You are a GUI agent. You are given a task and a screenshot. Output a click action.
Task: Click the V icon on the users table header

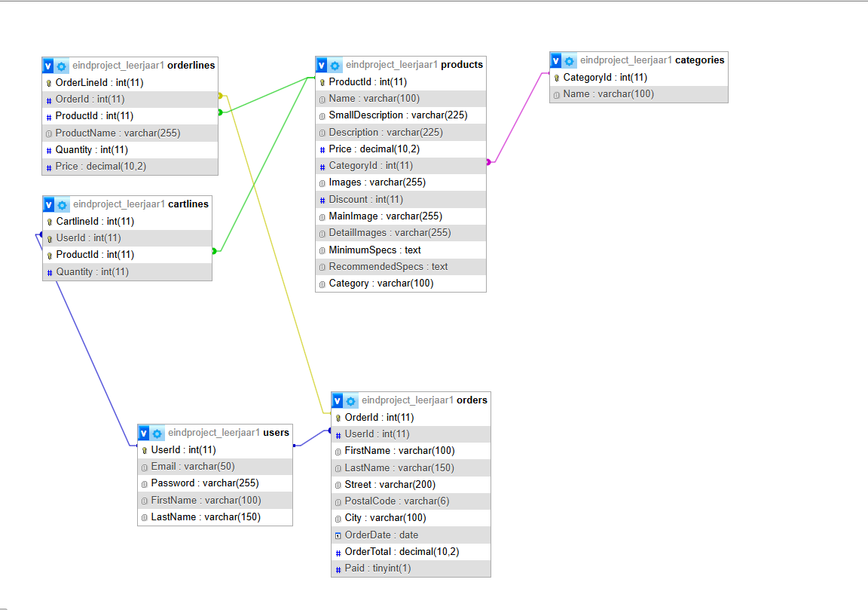click(x=142, y=433)
